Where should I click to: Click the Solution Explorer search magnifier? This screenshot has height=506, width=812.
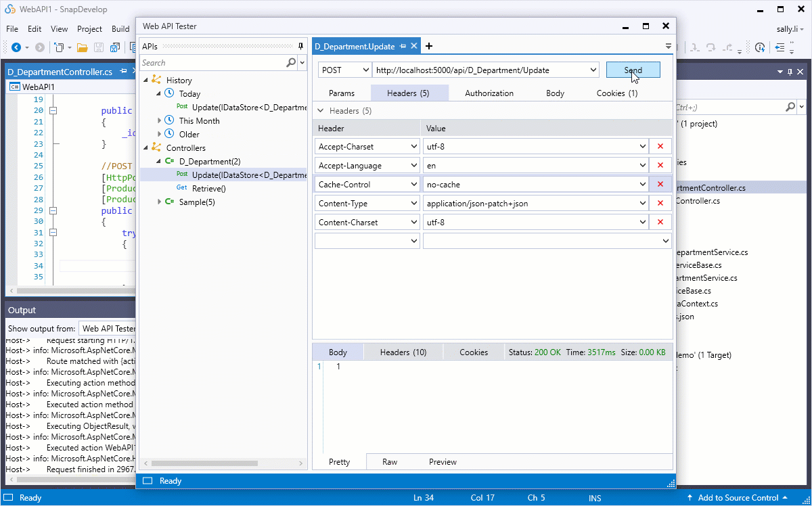[x=790, y=107]
